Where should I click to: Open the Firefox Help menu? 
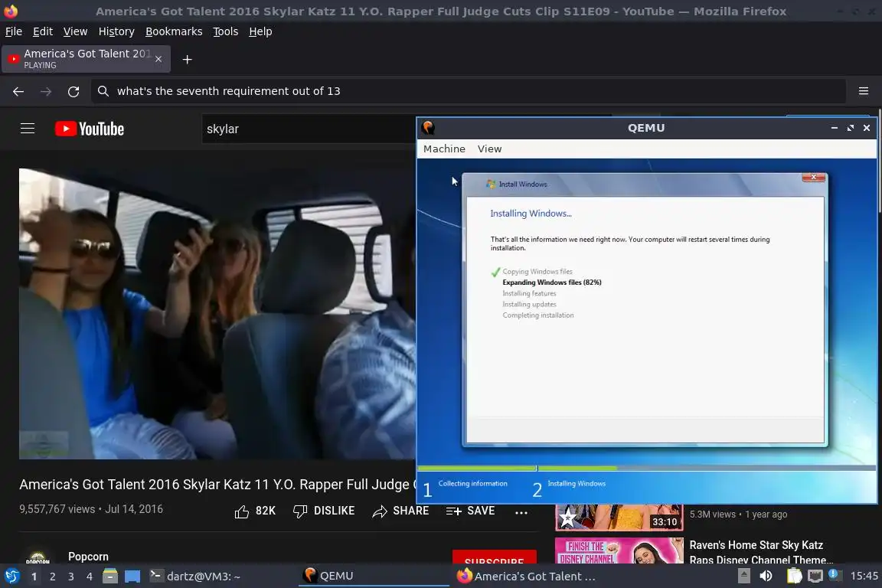pos(260,31)
